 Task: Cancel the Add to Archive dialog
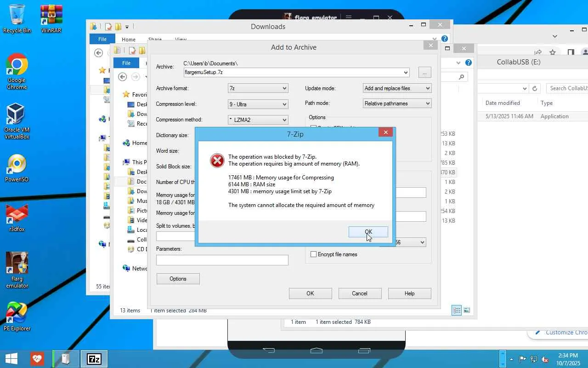pyautogui.click(x=360, y=293)
